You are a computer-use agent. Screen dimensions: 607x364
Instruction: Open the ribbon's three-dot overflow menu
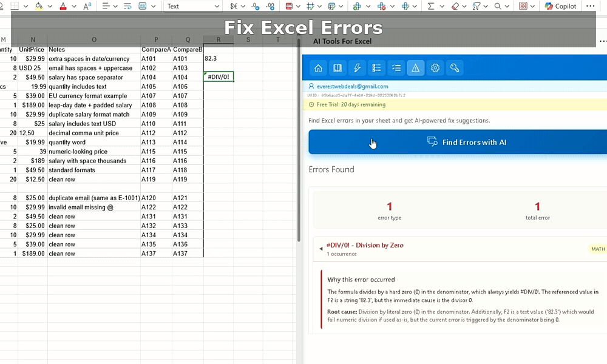[x=589, y=6]
